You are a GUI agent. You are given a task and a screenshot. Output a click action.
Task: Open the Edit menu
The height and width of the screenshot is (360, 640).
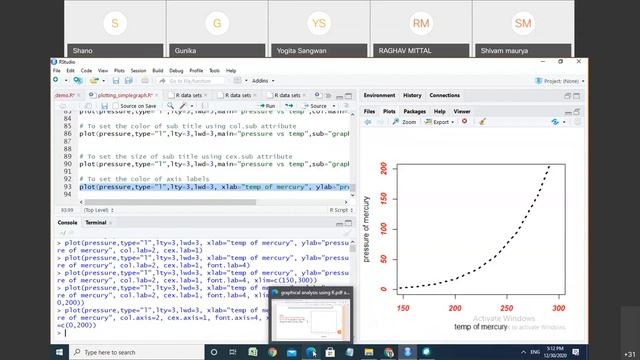click(71, 71)
